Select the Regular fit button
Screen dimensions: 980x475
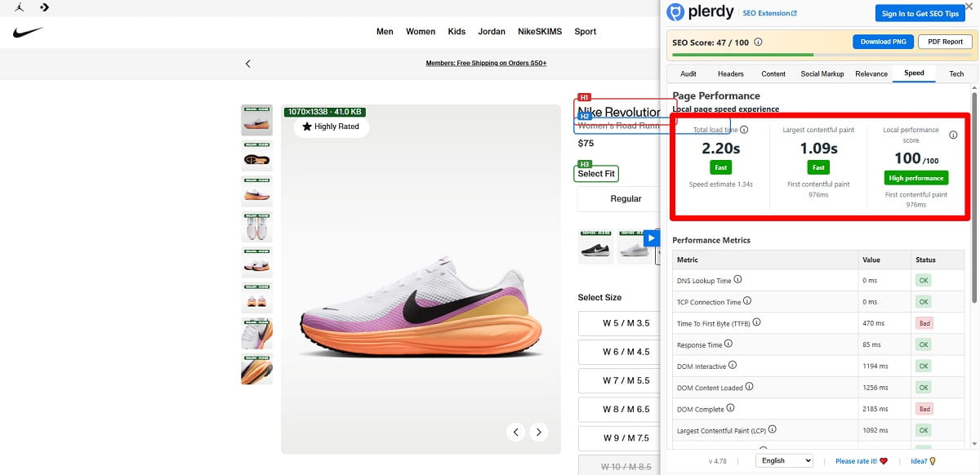point(619,198)
